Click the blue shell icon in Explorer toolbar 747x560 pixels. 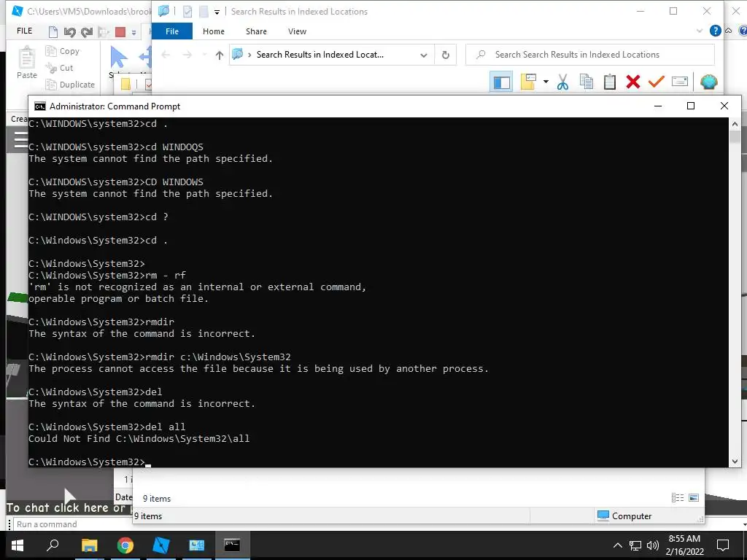709,82
